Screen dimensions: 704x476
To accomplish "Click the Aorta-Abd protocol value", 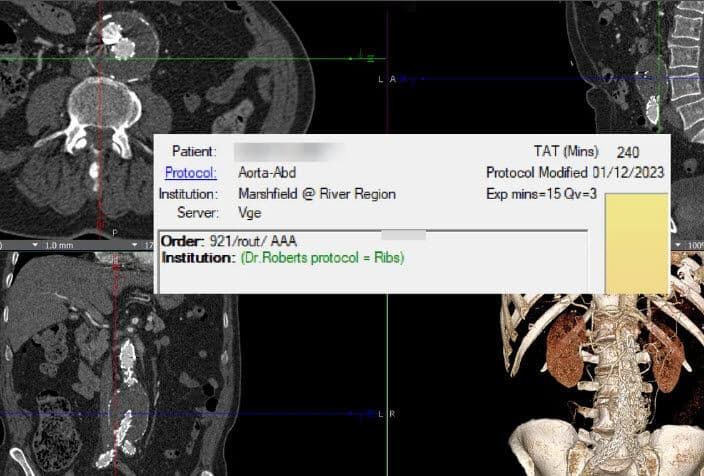I will 267,172.
